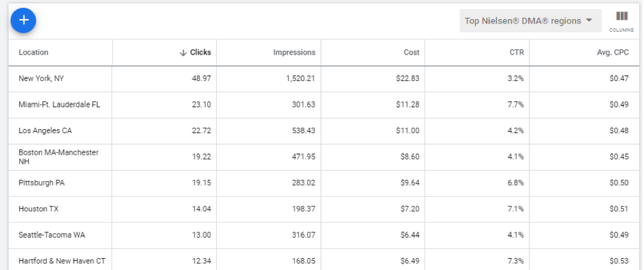The width and height of the screenshot is (644, 270).
Task: Click the blue plus add button
Action: 24,20
